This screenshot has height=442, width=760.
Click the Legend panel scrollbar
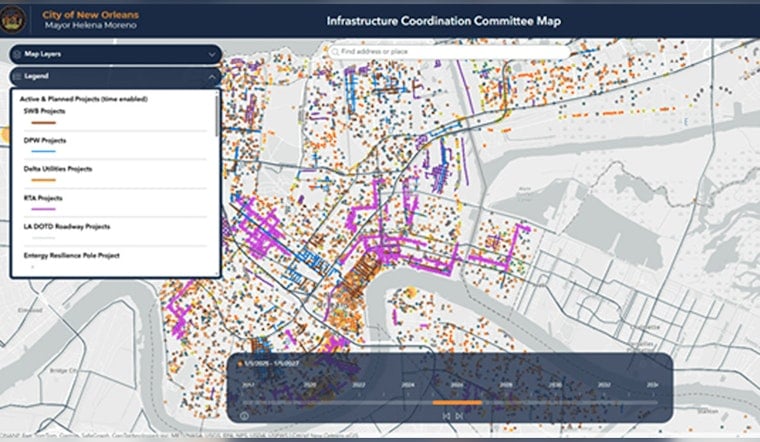click(217, 114)
